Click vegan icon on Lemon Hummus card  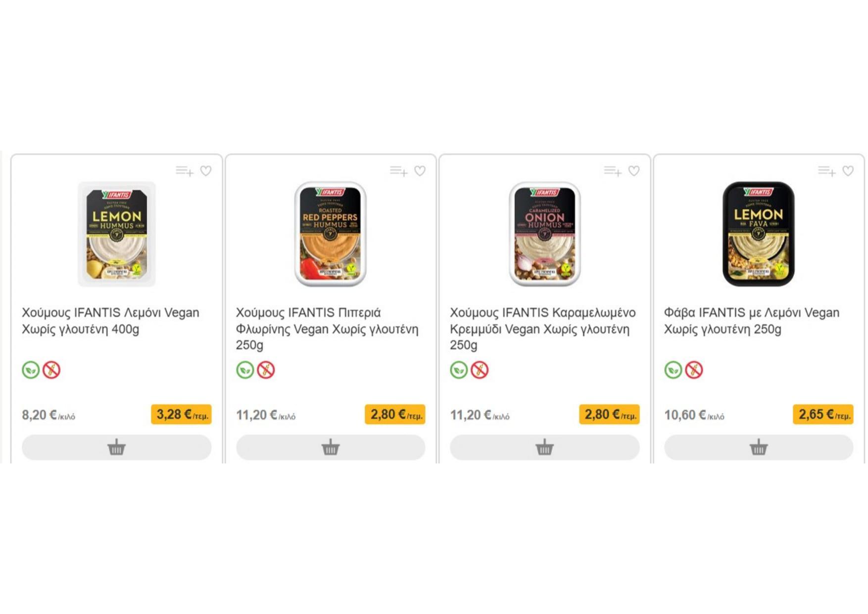(x=31, y=370)
